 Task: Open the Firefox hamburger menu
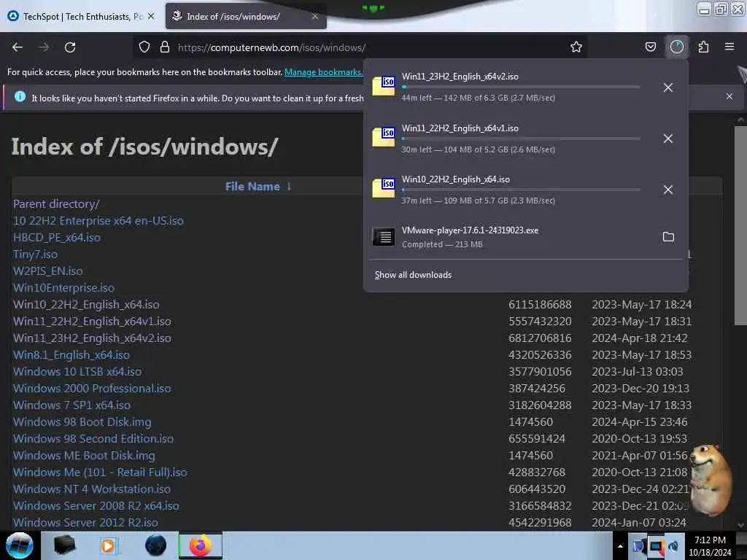[729, 47]
